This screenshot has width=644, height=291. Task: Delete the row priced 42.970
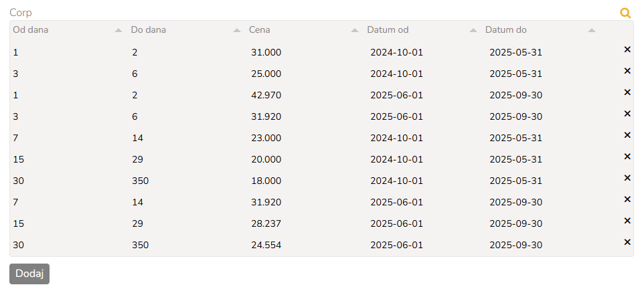click(x=627, y=92)
